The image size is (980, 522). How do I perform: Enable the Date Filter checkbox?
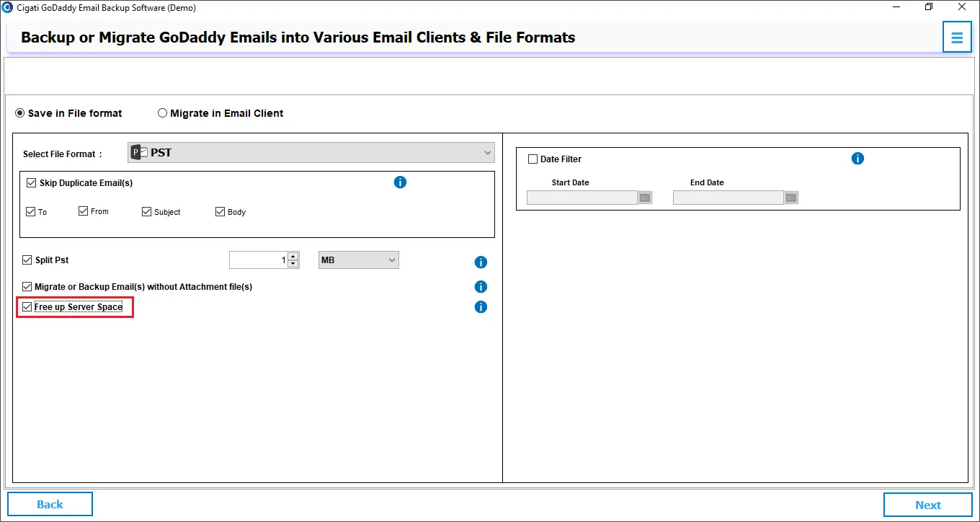point(533,159)
